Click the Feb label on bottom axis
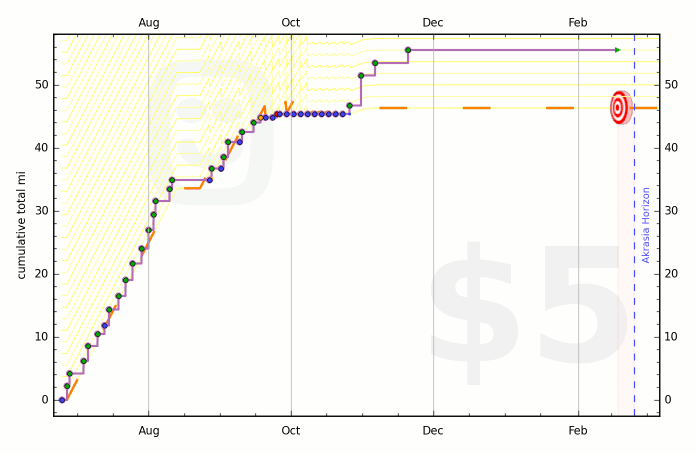 click(x=578, y=431)
